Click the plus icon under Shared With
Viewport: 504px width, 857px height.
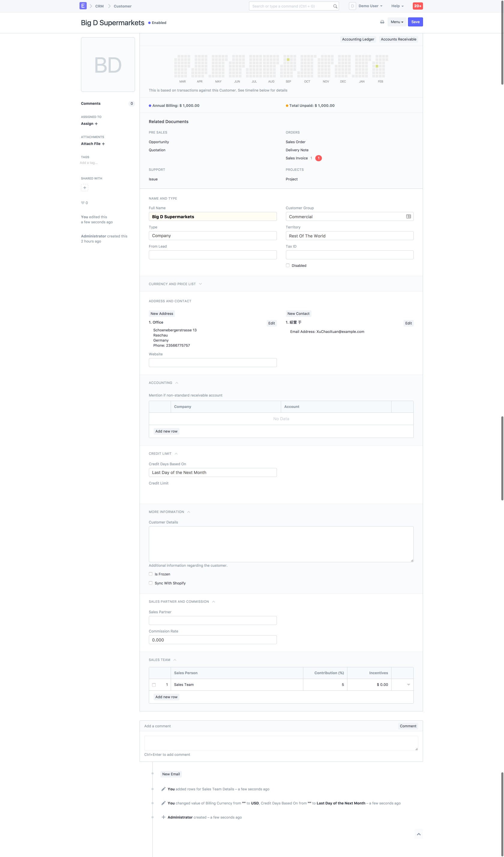(85, 187)
